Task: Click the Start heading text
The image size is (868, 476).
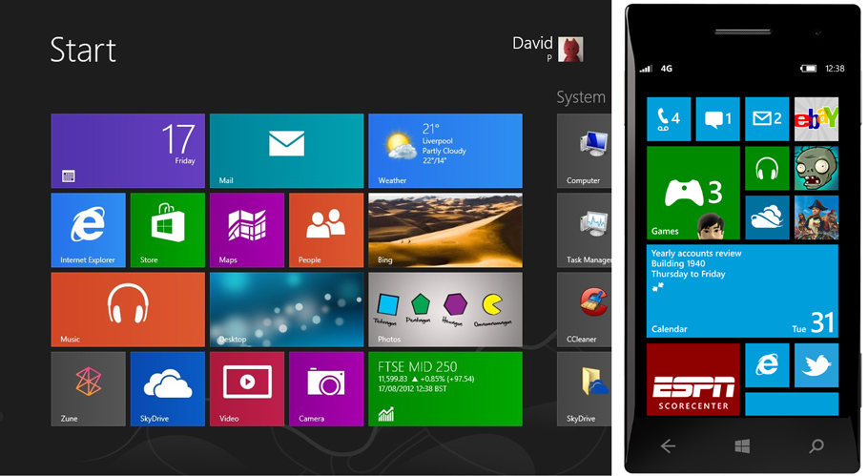Action: (83, 50)
